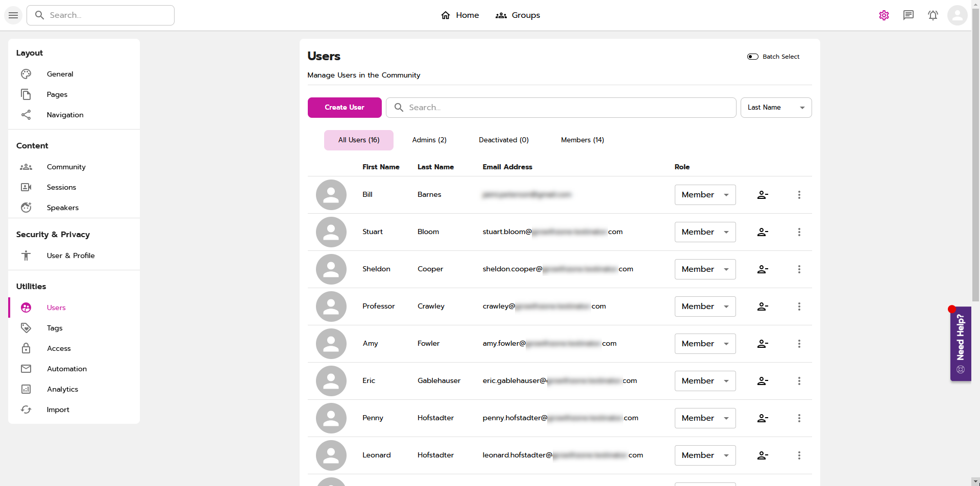This screenshot has height=486, width=980.
Task: Switch to the Members (14) tab
Action: pos(582,140)
